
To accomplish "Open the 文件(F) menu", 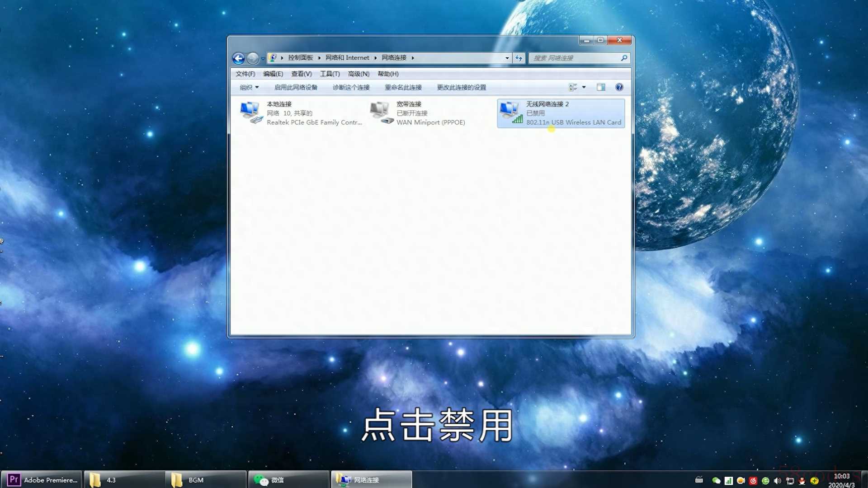I will (245, 74).
